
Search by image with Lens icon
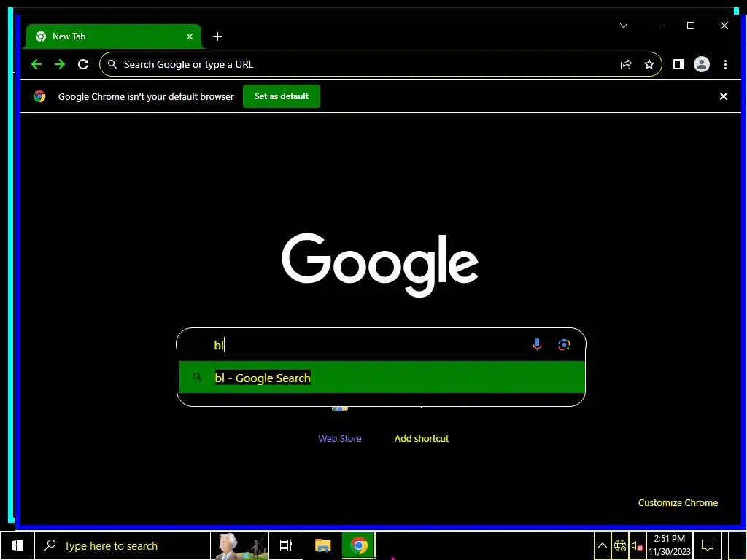pyautogui.click(x=564, y=345)
